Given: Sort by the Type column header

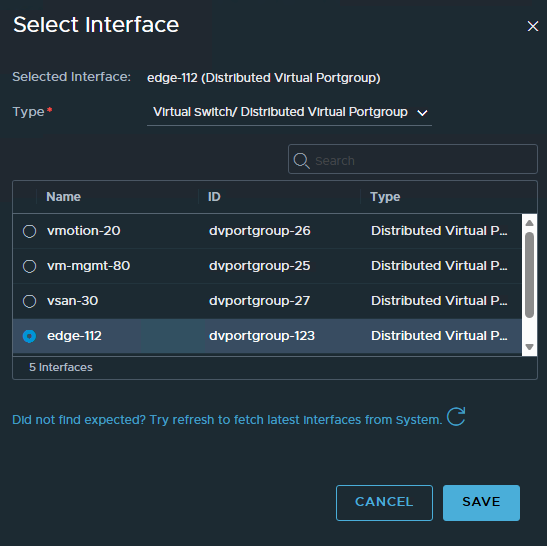Looking at the screenshot, I should tap(385, 197).
